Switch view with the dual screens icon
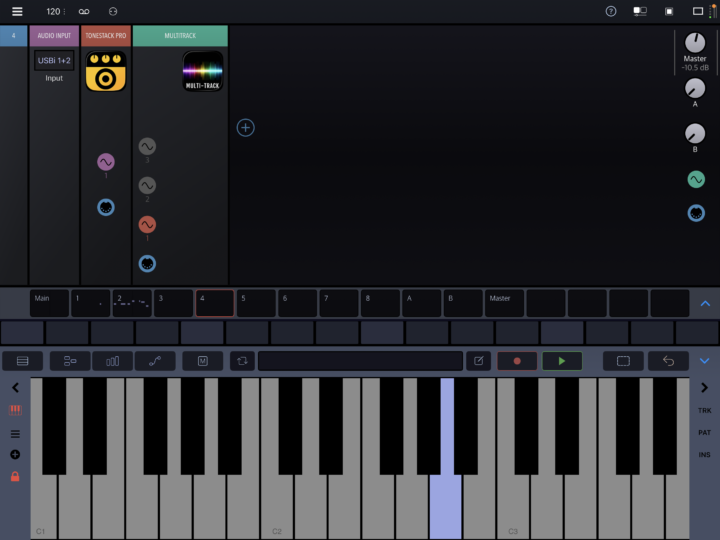Image resolution: width=720 pixels, height=540 pixels. (640, 11)
